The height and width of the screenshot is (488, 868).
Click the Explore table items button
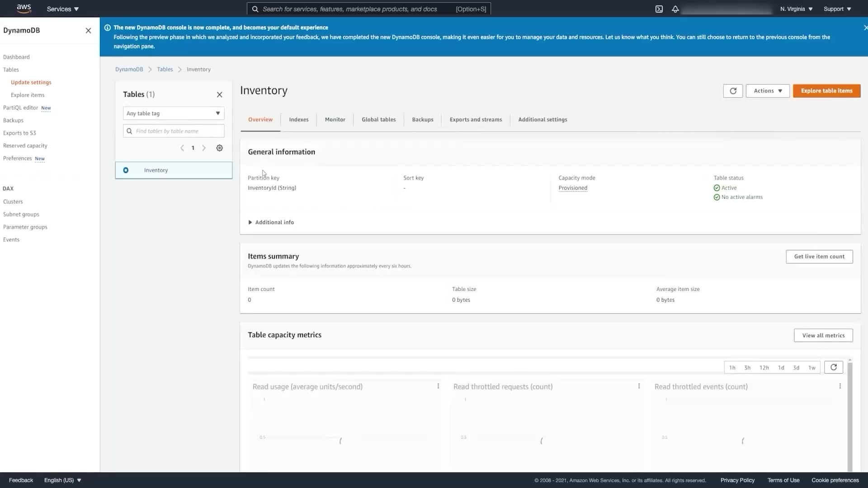click(x=826, y=91)
